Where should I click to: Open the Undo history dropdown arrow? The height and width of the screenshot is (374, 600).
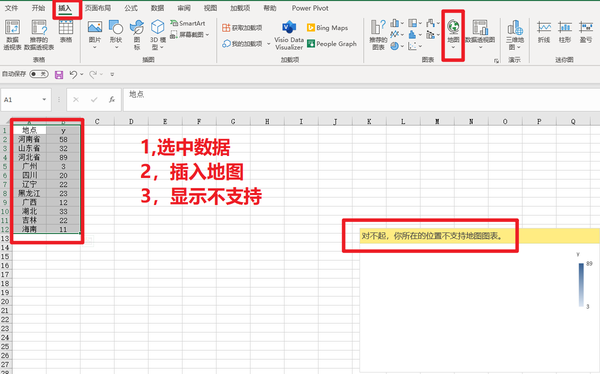tap(82, 75)
